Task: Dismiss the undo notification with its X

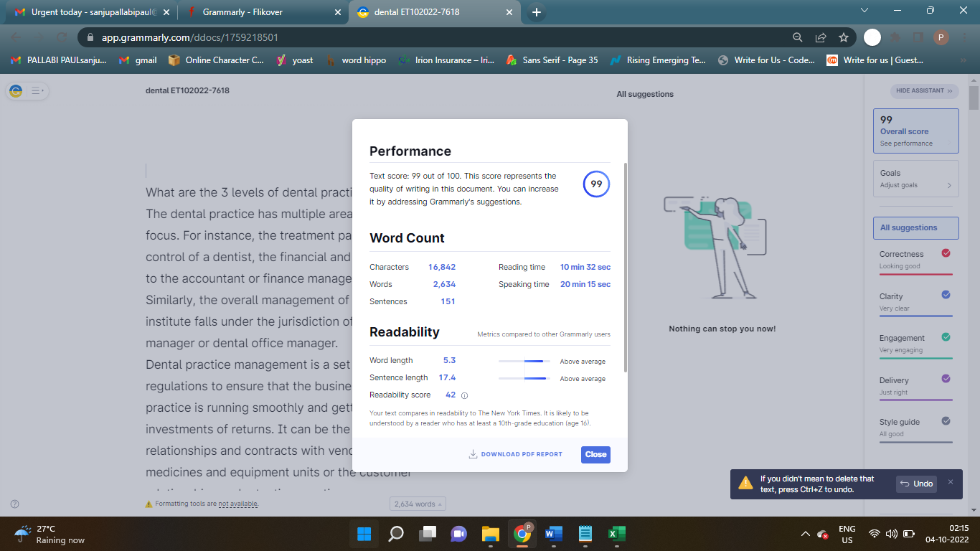Action: [x=951, y=482]
